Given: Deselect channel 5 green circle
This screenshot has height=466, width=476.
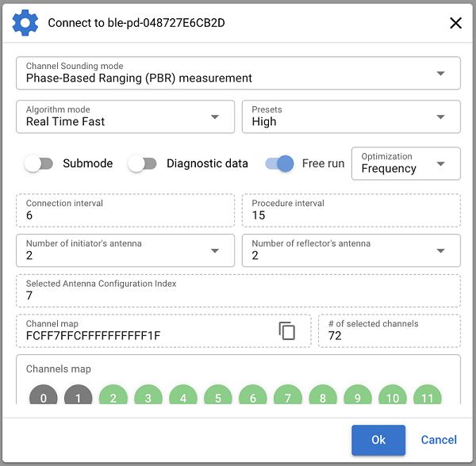Looking at the screenshot, I should click(x=218, y=397).
